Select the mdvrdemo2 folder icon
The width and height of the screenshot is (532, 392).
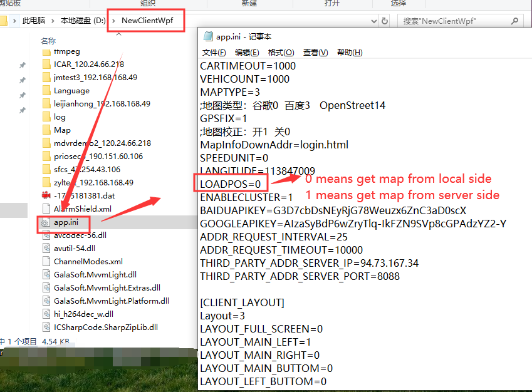point(46,143)
